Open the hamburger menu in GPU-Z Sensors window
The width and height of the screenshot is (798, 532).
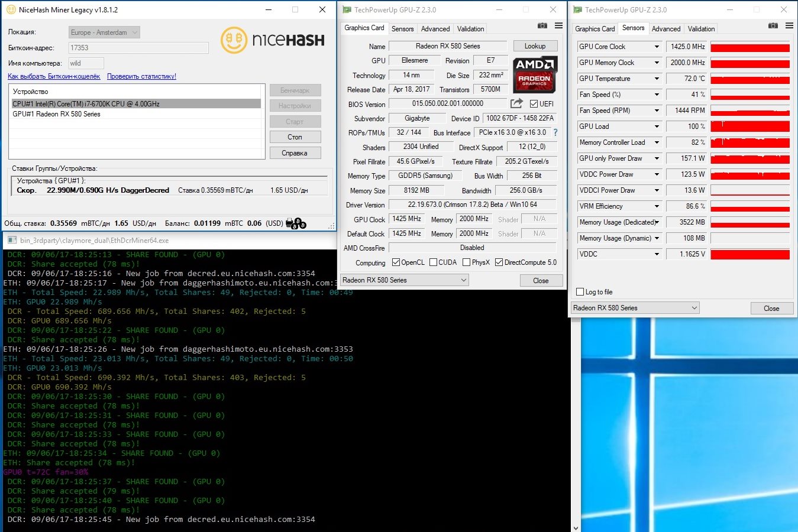coord(789,26)
